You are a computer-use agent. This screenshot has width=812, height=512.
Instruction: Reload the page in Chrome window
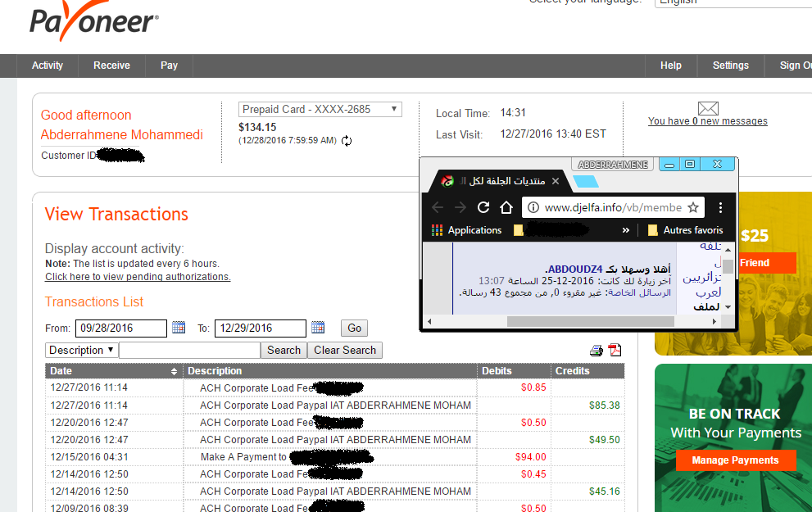click(483, 207)
